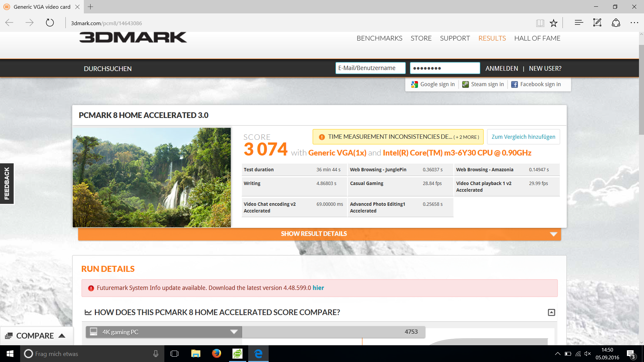Click the jungle waterfall benchmark thumbnail
This screenshot has height=362, width=644.
[x=152, y=177]
